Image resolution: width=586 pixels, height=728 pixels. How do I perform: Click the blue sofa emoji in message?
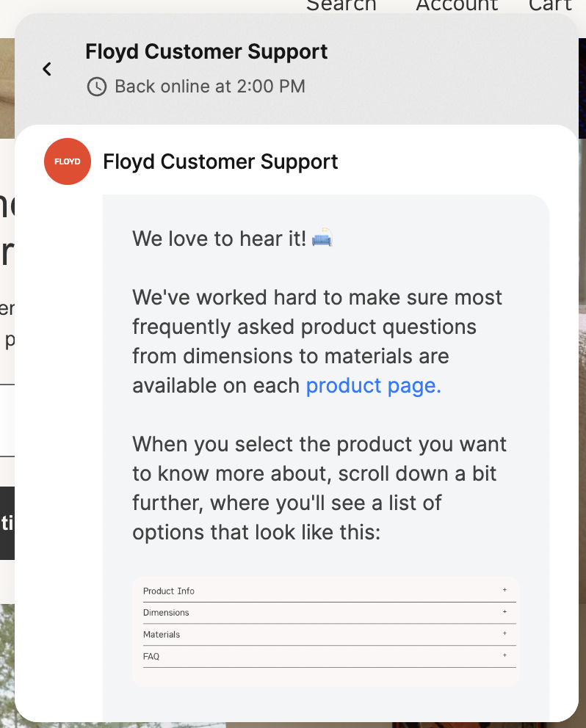[x=322, y=238]
